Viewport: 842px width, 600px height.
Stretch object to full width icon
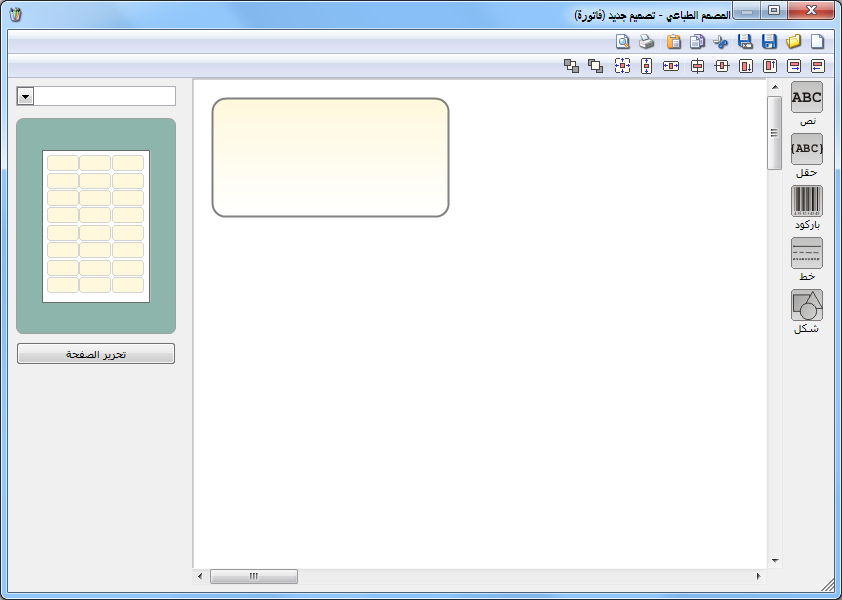coord(671,66)
